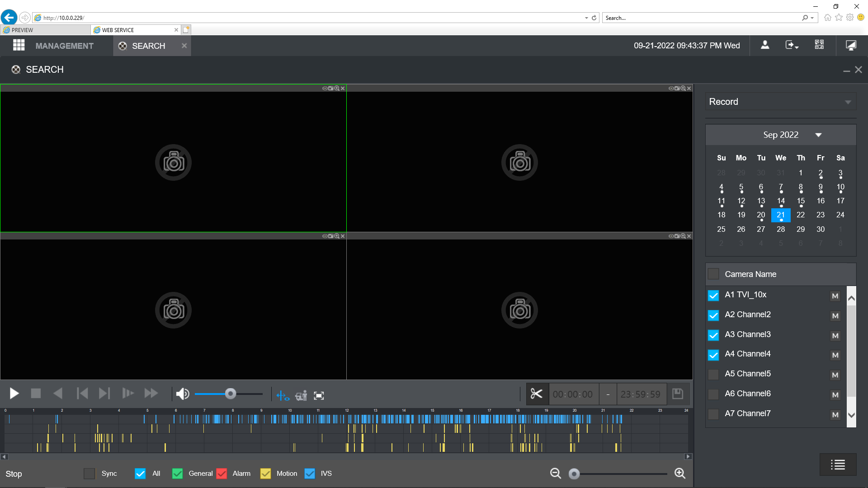Edit the clip start time field

(x=573, y=394)
